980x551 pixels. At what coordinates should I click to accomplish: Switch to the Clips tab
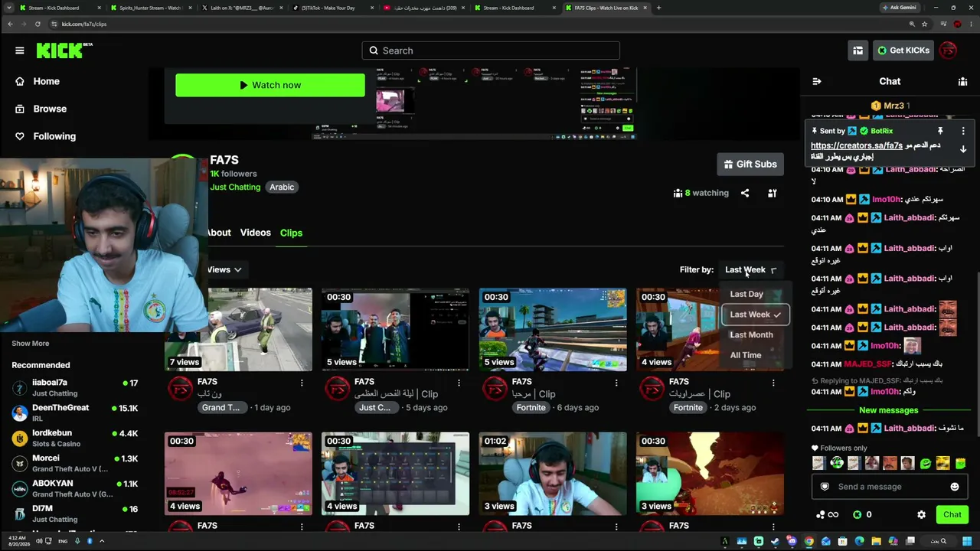291,233
